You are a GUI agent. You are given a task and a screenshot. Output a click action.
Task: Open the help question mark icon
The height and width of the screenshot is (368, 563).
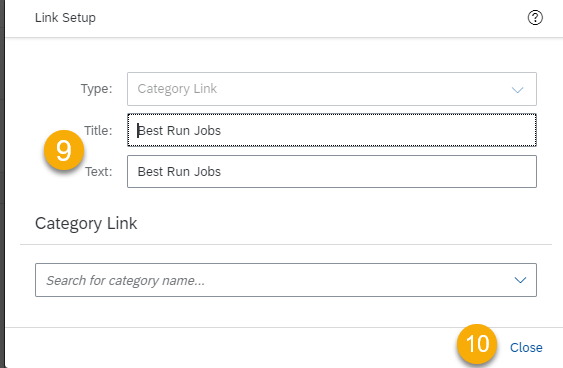(535, 18)
